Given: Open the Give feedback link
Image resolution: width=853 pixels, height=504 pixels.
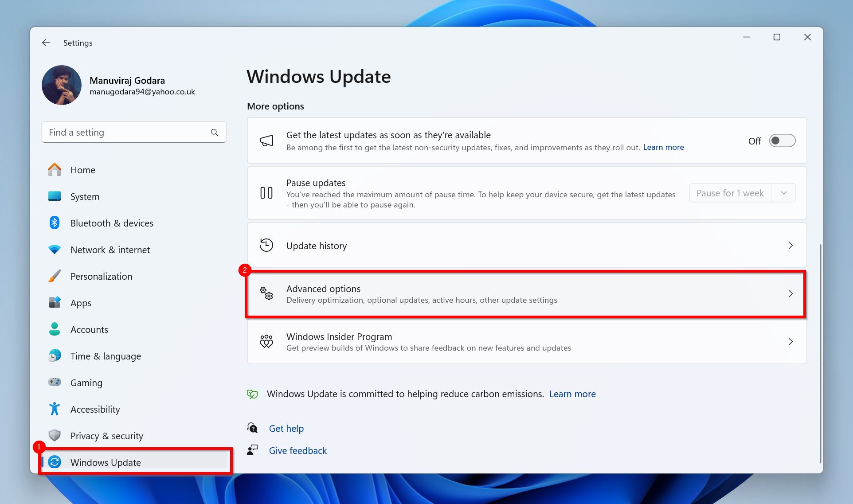Looking at the screenshot, I should 298,450.
